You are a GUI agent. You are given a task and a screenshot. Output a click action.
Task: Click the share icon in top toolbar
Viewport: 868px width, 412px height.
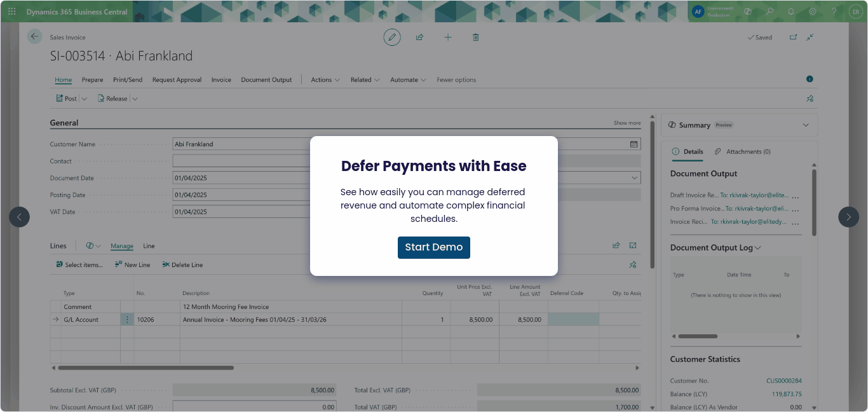click(x=420, y=38)
